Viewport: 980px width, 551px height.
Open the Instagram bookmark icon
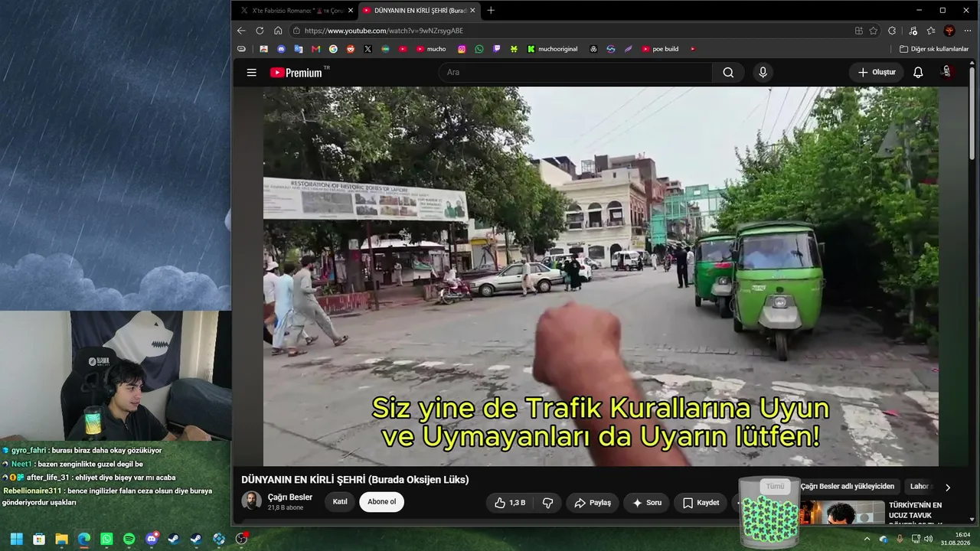coord(462,49)
